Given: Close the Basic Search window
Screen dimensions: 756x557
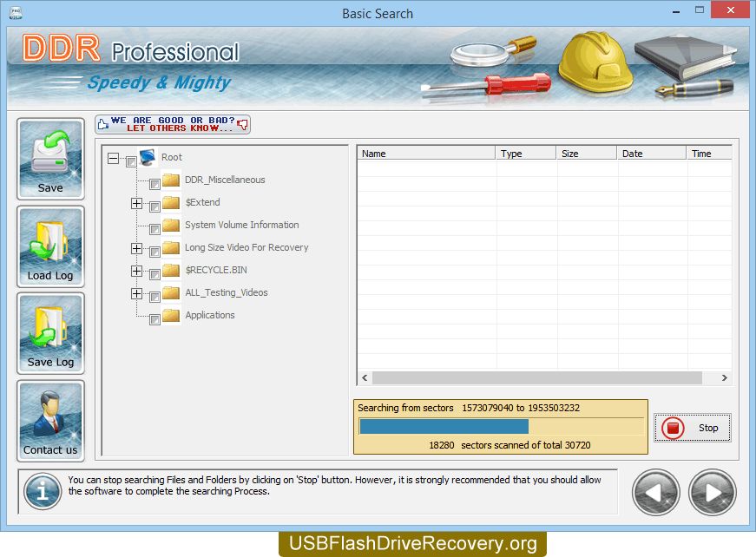Looking at the screenshot, I should tap(731, 10).
